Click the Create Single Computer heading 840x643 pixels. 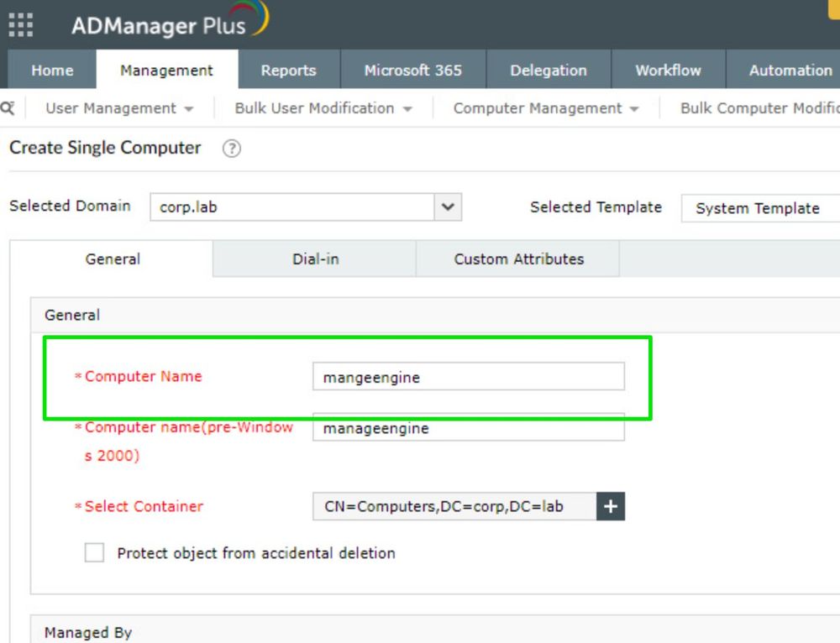pyautogui.click(x=105, y=148)
